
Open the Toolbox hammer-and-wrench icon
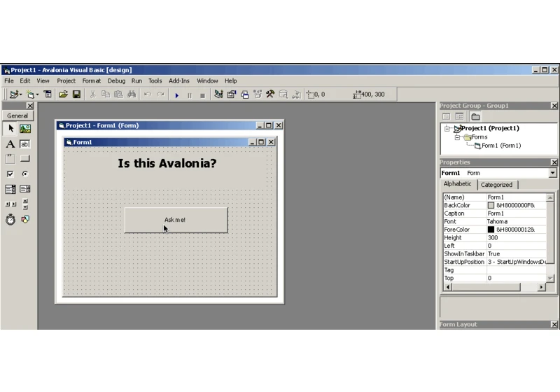point(270,94)
